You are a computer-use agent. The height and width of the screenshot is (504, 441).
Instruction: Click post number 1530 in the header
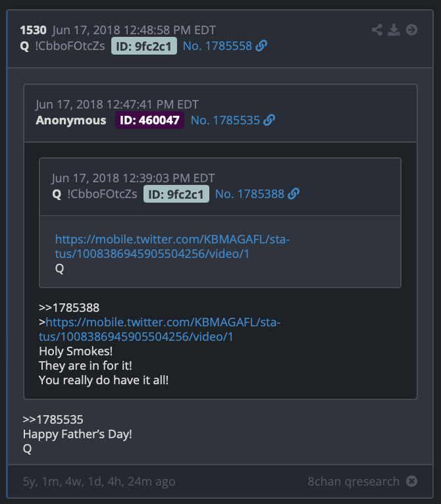point(33,30)
